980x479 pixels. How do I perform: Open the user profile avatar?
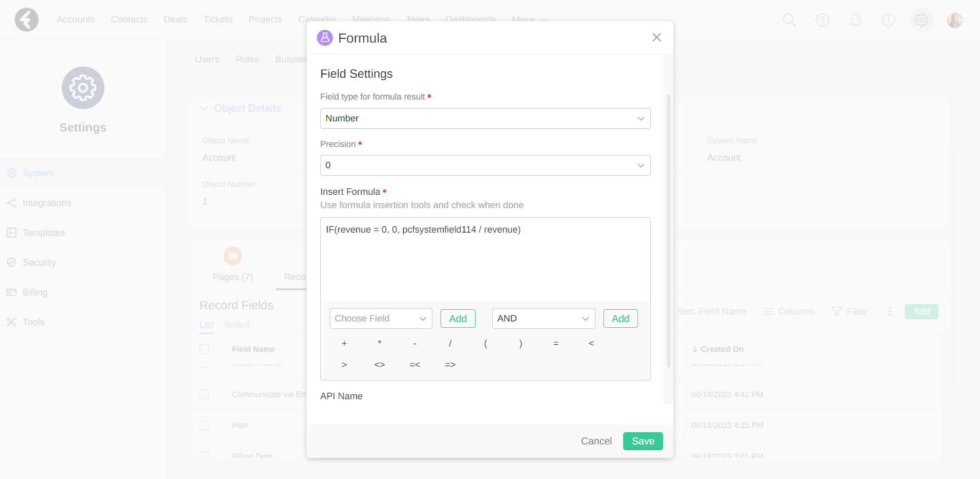pyautogui.click(x=954, y=20)
